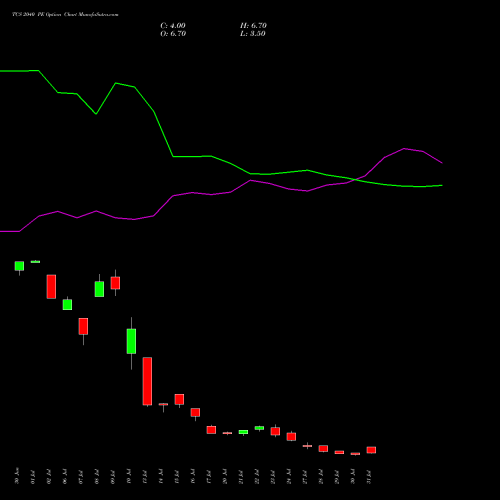Select the green candlestick above 10 Jul
Screen dimensions: 500x500
pos(131,341)
